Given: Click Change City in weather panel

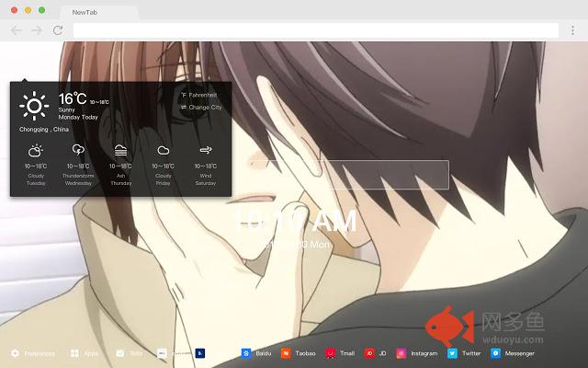Looking at the screenshot, I should 201,107.
